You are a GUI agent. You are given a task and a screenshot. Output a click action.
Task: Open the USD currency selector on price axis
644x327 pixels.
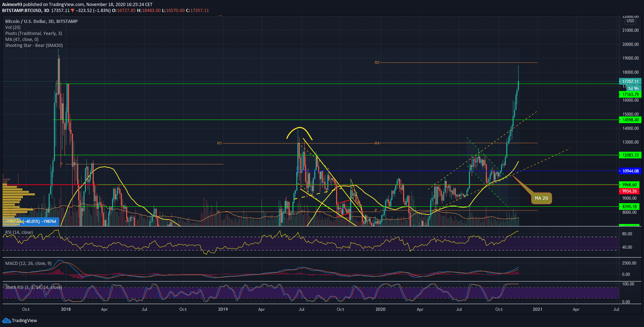coord(630,21)
